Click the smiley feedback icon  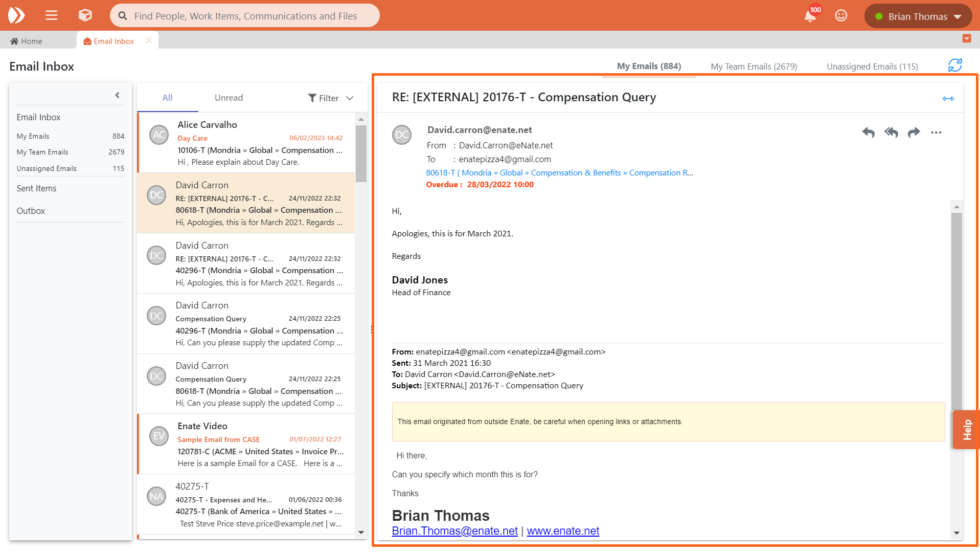tap(841, 16)
